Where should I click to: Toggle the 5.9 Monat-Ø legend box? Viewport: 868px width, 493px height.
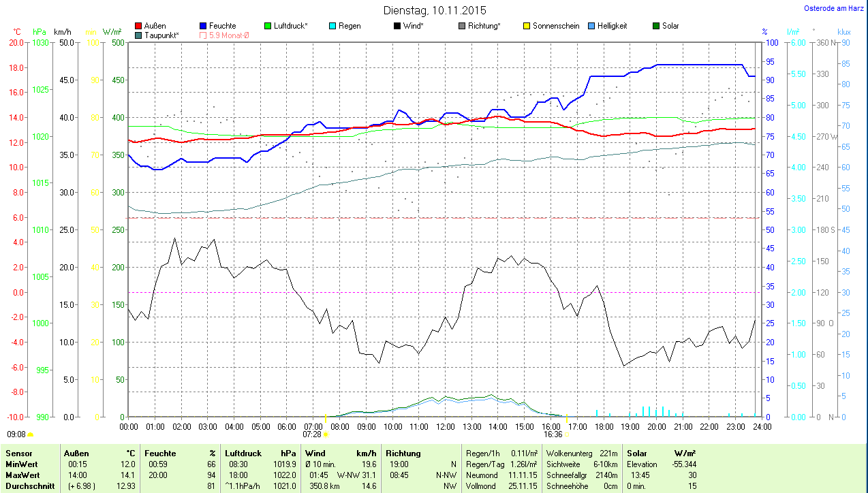(x=203, y=35)
